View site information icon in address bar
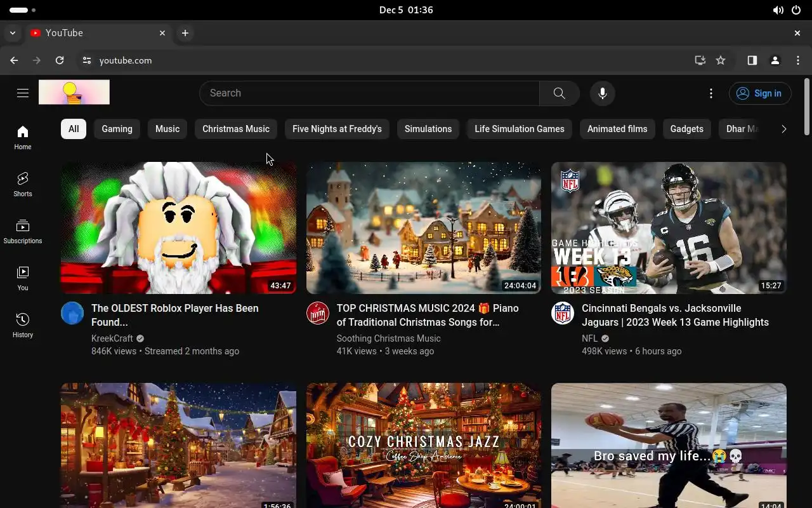This screenshot has width=812, height=508. 87,60
